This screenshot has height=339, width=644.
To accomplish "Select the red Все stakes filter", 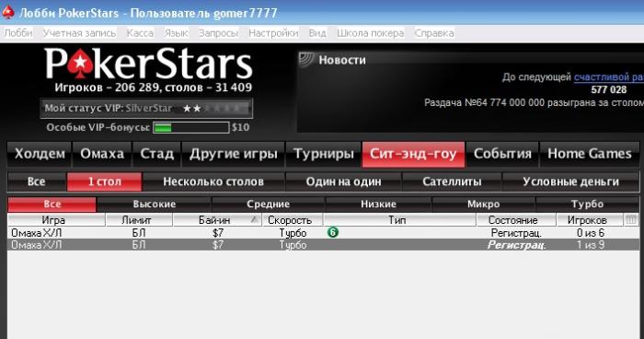I will [x=52, y=205].
